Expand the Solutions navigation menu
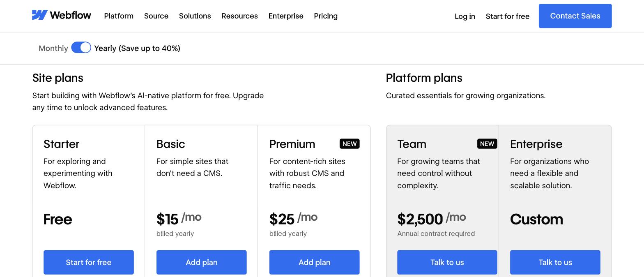The image size is (644, 277). pyautogui.click(x=195, y=16)
